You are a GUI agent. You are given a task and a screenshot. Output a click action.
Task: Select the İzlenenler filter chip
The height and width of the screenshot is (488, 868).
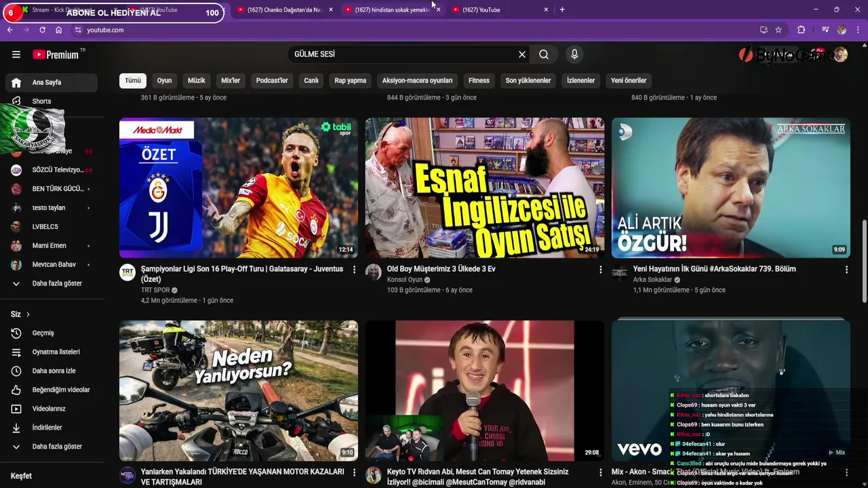point(581,81)
